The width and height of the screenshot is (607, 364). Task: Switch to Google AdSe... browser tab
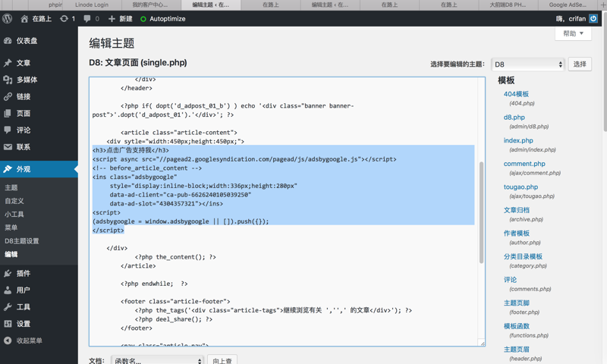tap(568, 5)
